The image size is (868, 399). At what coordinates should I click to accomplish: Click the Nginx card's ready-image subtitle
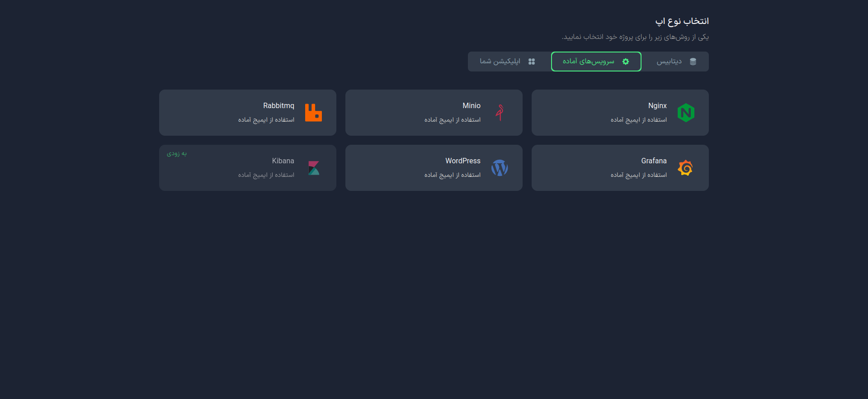(639, 120)
